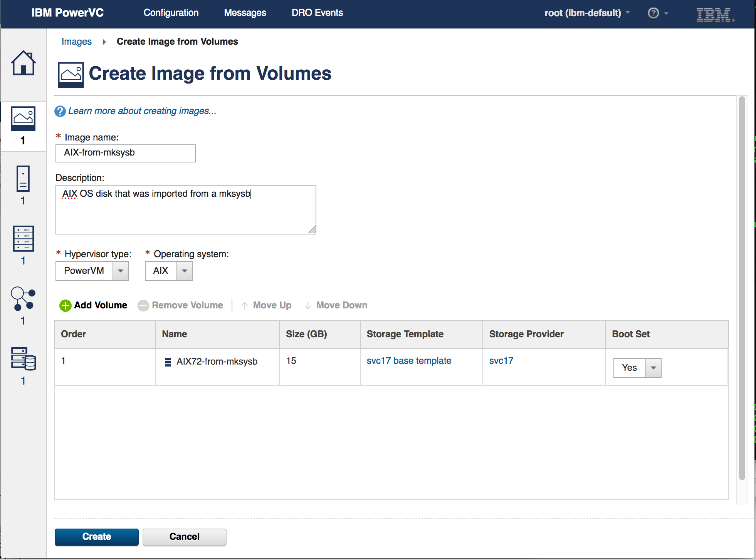
Task: Open the Virtual Machines sidebar icon
Action: 23,179
